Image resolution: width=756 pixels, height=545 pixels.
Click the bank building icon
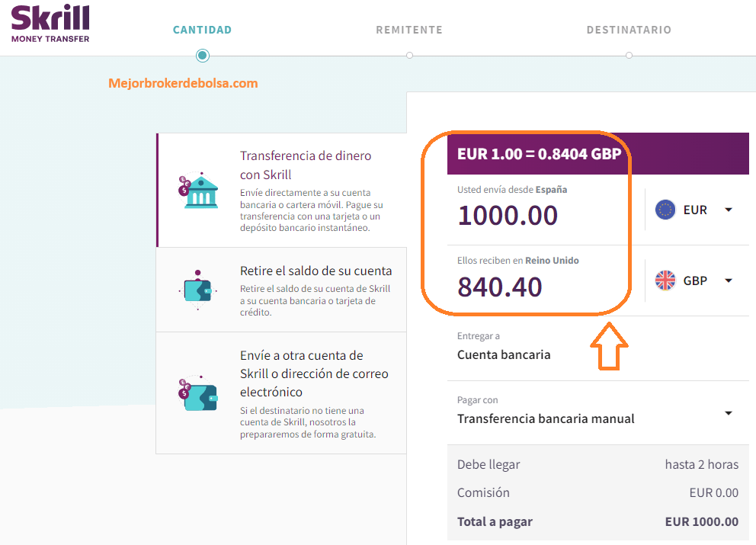(x=198, y=190)
